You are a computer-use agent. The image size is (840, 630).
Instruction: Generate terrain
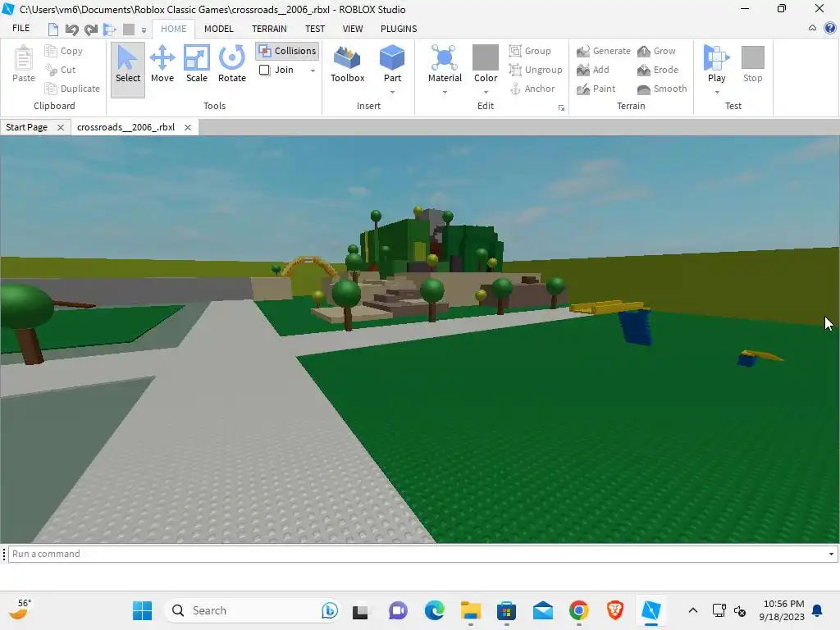click(x=604, y=51)
